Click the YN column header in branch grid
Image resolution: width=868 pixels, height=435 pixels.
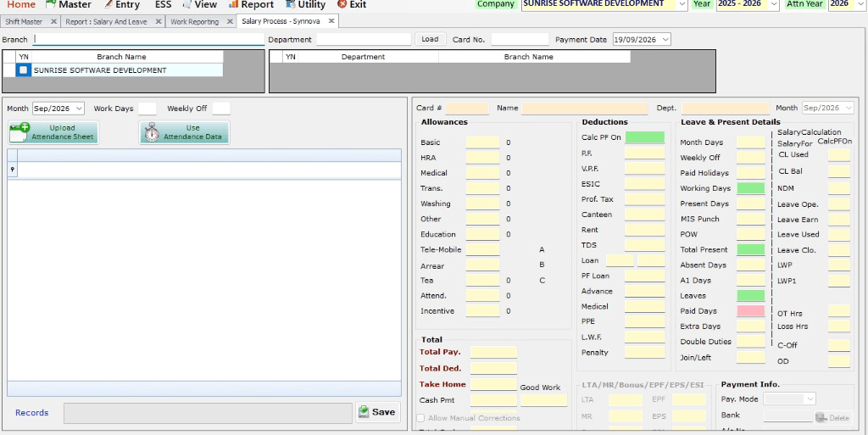pyautogui.click(x=24, y=57)
